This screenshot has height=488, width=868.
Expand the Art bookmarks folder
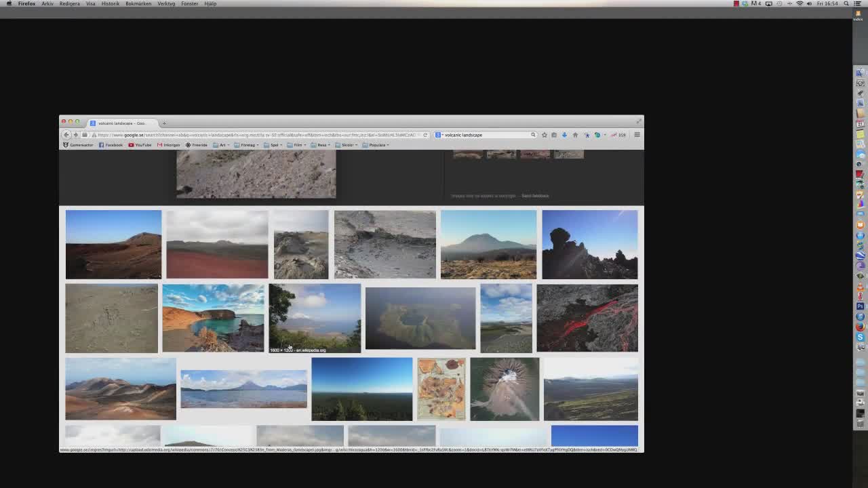pos(222,145)
